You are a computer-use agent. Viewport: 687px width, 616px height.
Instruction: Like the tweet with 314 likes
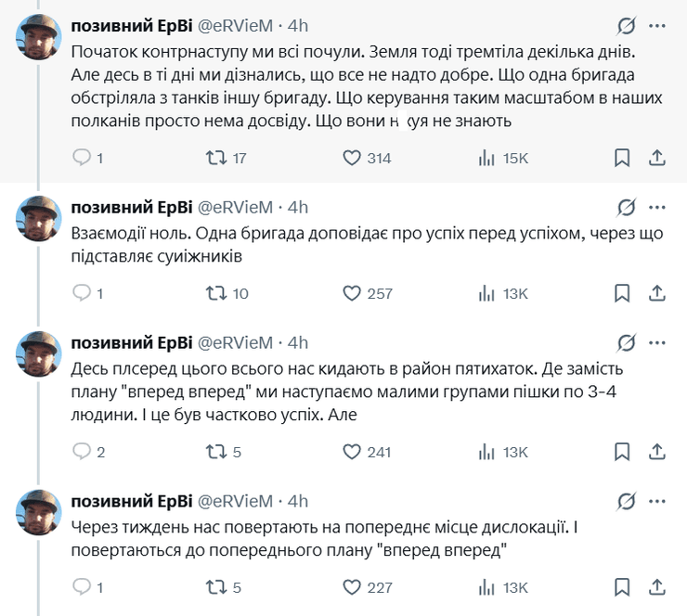pos(352,159)
